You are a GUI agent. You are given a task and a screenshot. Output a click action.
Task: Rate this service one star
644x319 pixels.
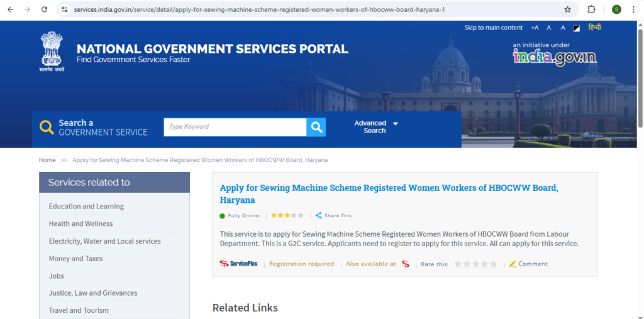pyautogui.click(x=458, y=264)
